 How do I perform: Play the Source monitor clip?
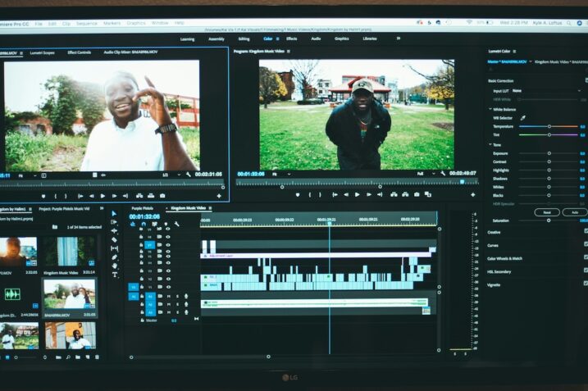(103, 196)
